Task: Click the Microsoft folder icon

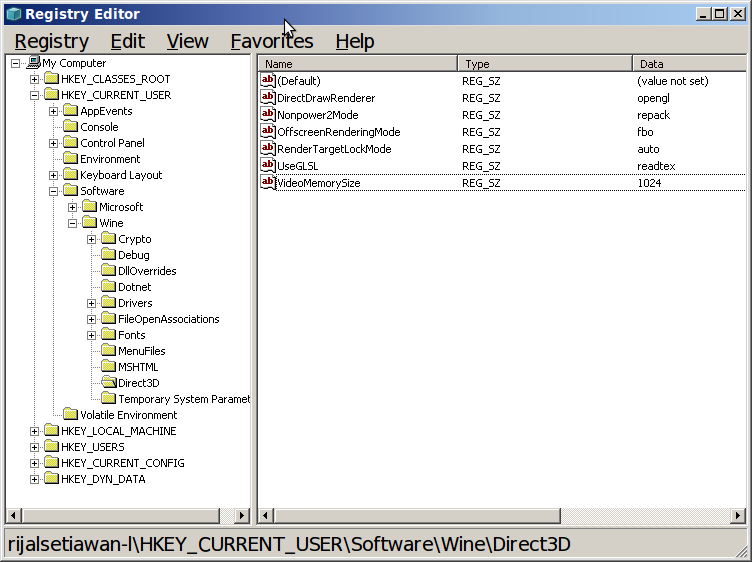Action: tap(90, 207)
